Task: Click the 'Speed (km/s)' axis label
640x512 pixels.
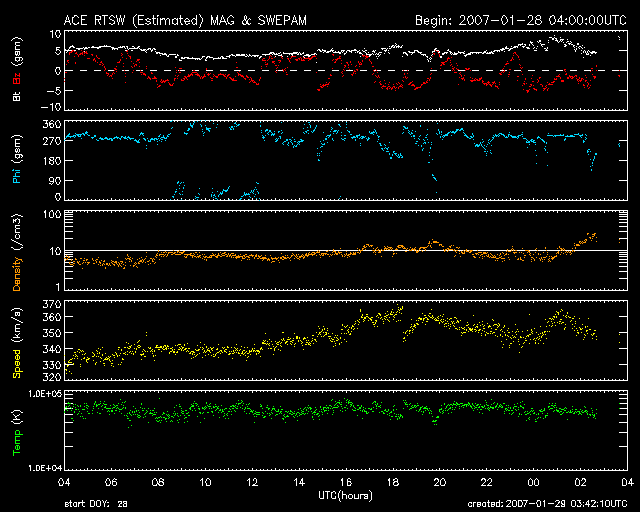Action: tap(17, 343)
